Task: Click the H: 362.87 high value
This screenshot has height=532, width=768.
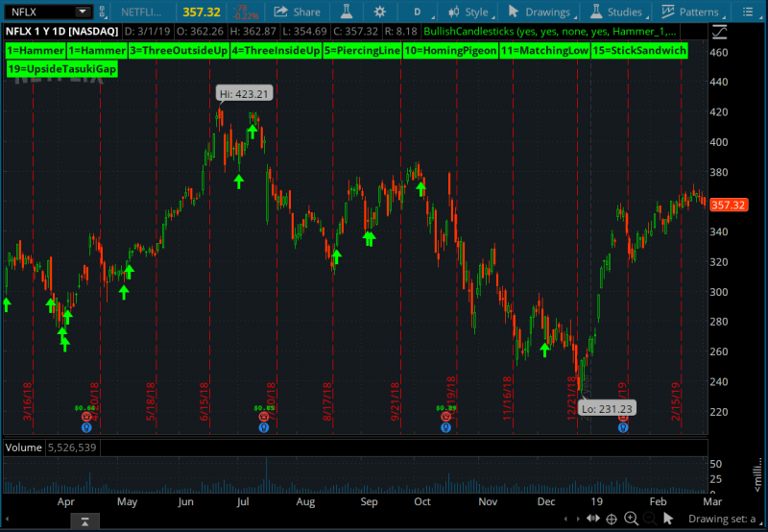Action: click(253, 32)
